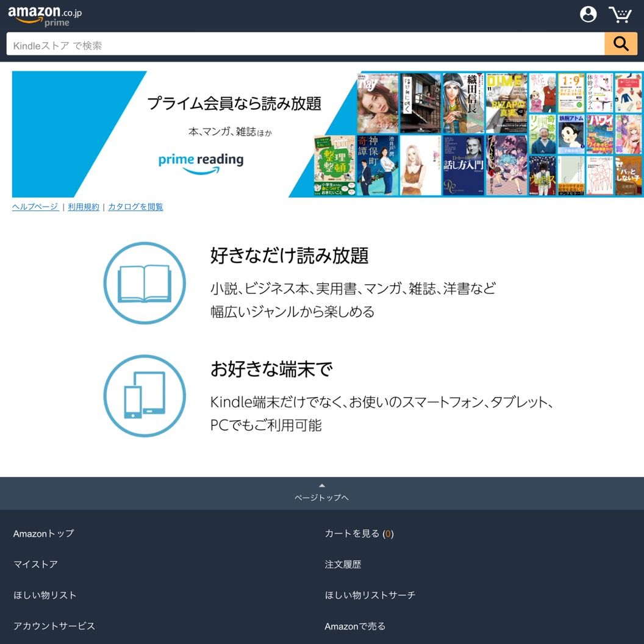The height and width of the screenshot is (644, 644).
Task: Click the phone and tablet devices icon
Action: 145,396
